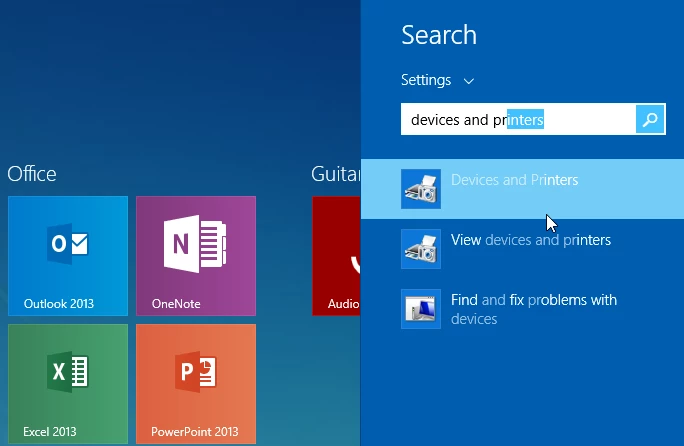Click the magnifier search button
Screen dimensions: 684x446
tap(650, 119)
